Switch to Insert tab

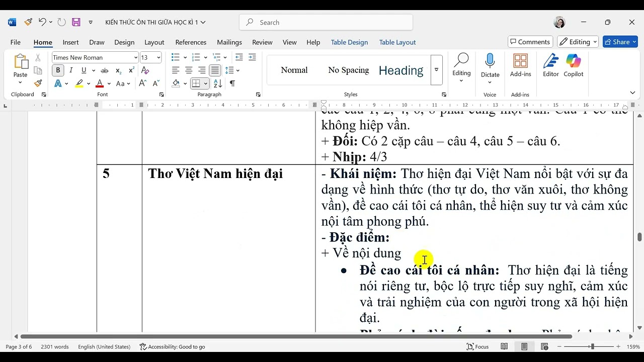point(70,42)
